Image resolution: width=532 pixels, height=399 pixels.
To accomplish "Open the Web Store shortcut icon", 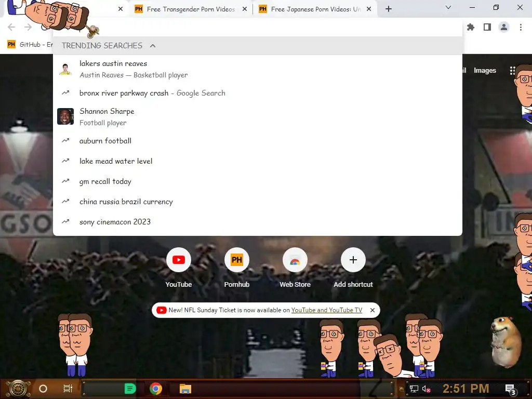I will 295,260.
